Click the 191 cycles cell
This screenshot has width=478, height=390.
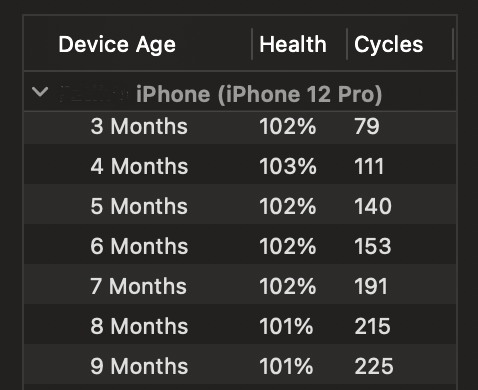coord(371,286)
